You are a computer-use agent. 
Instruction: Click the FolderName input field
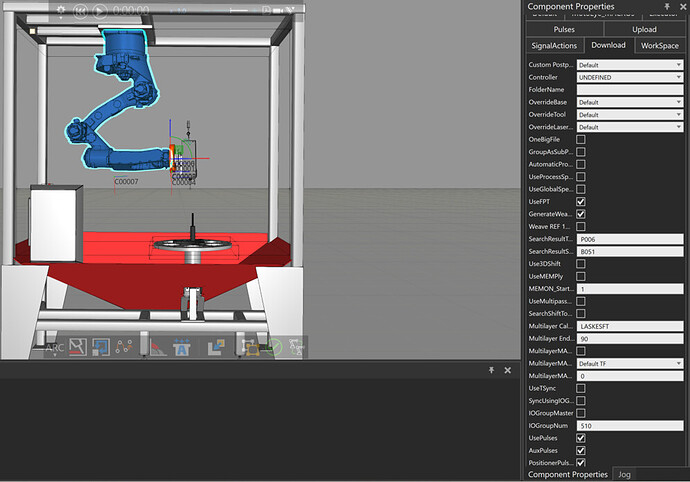pyautogui.click(x=630, y=90)
